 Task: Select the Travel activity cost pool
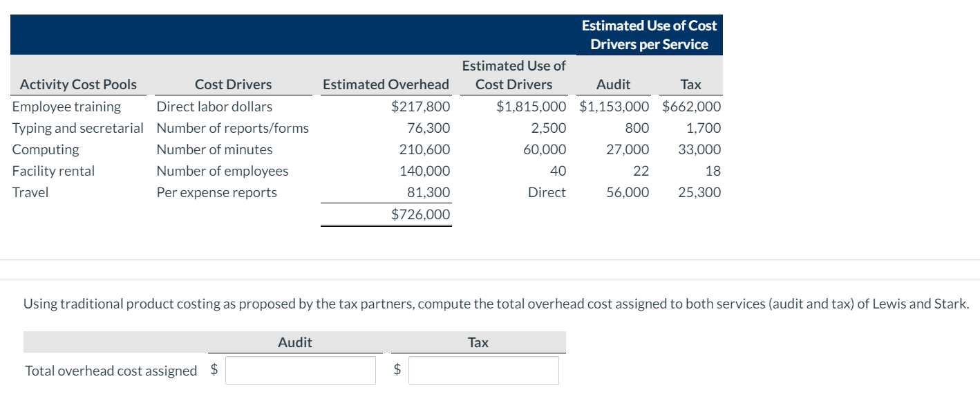pos(30,192)
